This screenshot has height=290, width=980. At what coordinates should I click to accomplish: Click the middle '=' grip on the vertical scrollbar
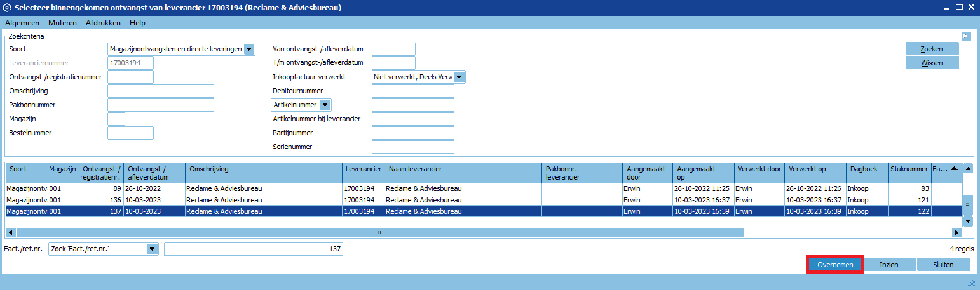pos(968,205)
